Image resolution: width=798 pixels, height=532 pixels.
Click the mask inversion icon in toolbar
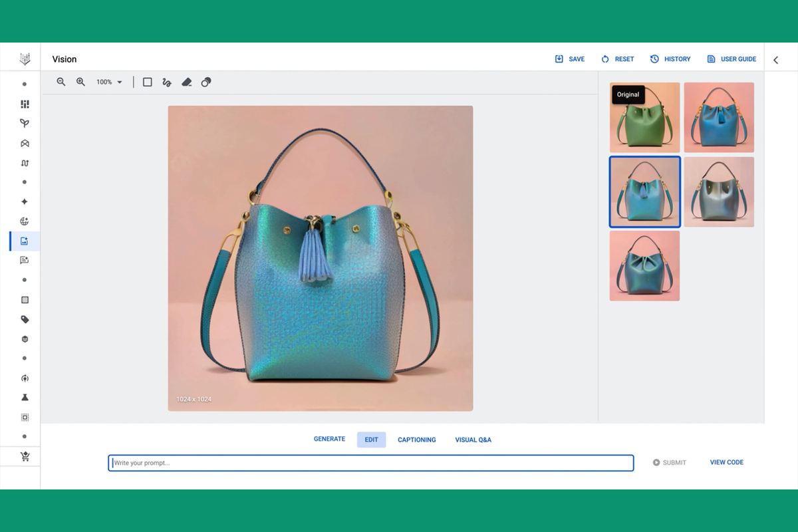pyautogui.click(x=206, y=82)
